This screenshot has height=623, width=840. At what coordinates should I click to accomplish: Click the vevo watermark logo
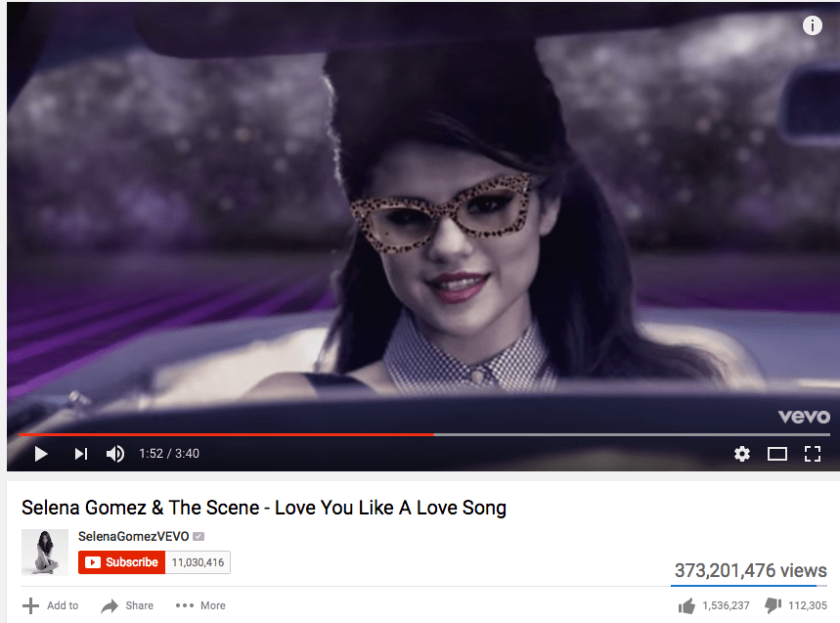[x=804, y=417]
